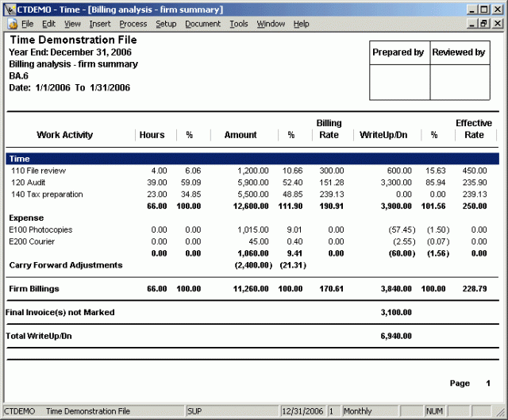Click the Reviewed by sign-off box
Image resolution: width=508 pixels, height=420 pixels.
[x=459, y=82]
